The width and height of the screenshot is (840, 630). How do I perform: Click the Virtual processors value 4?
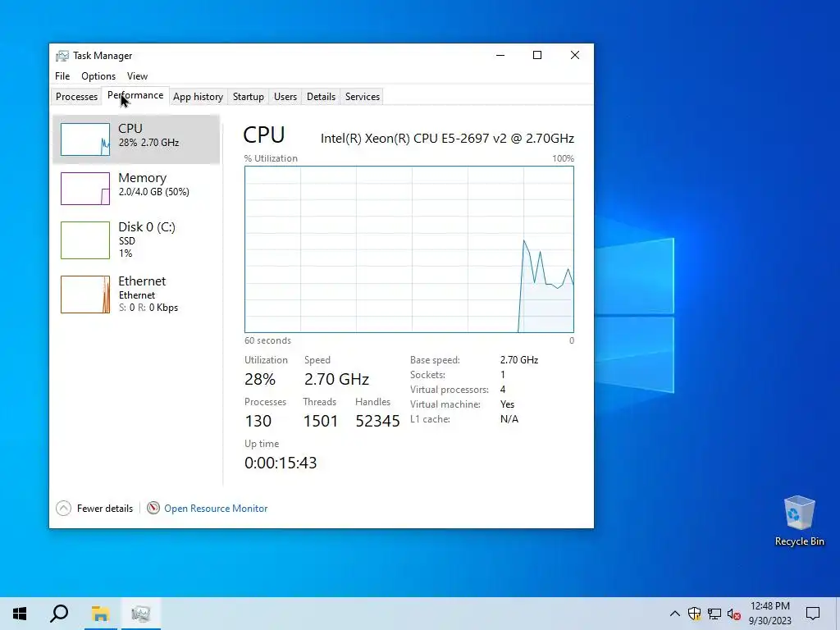click(503, 390)
